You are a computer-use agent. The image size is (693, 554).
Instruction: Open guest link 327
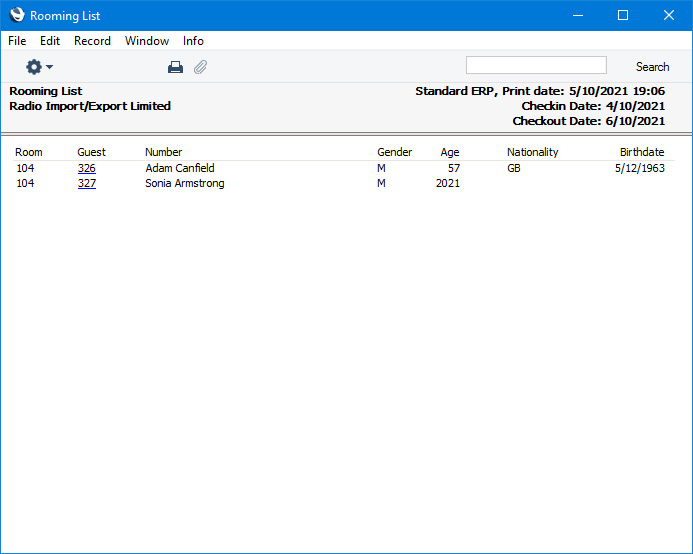87,183
